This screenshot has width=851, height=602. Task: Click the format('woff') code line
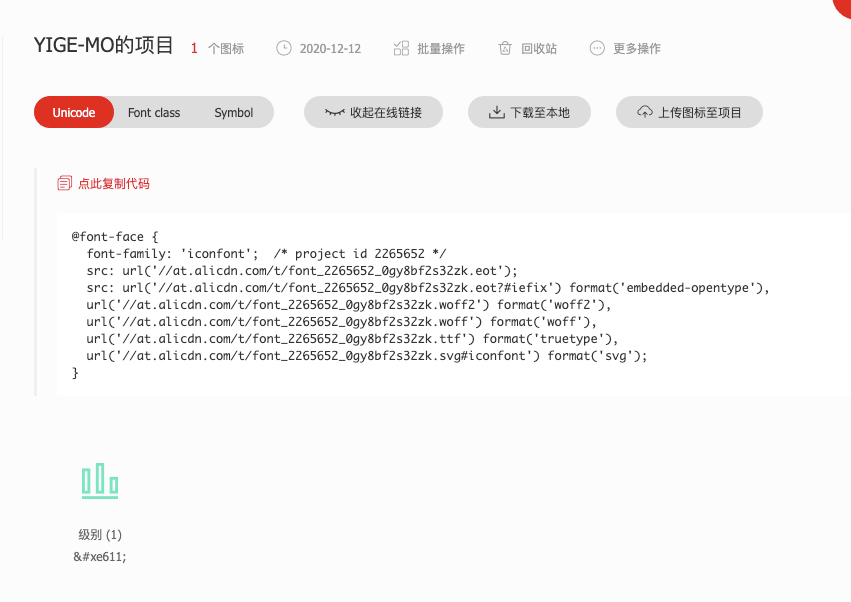point(341,321)
